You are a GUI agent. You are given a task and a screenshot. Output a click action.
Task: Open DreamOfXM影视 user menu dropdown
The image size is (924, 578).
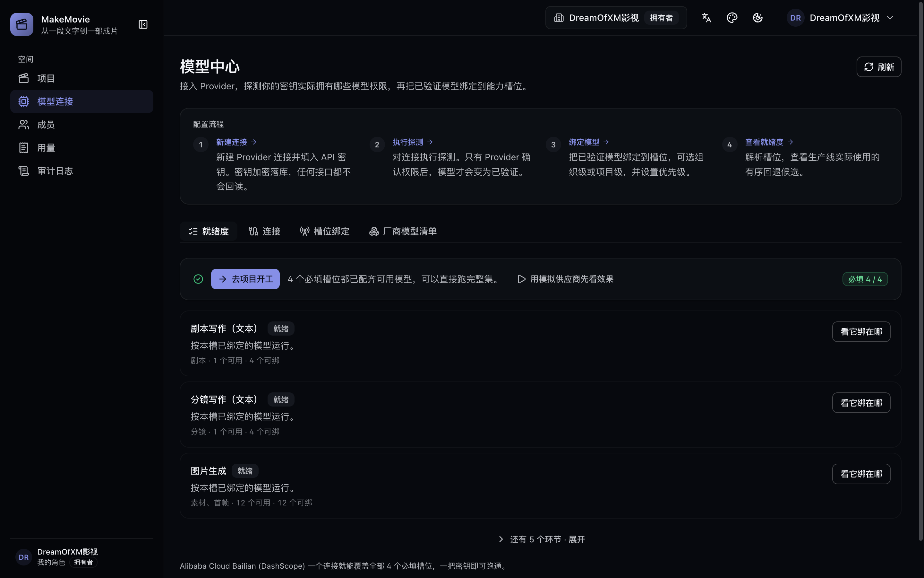(x=840, y=18)
